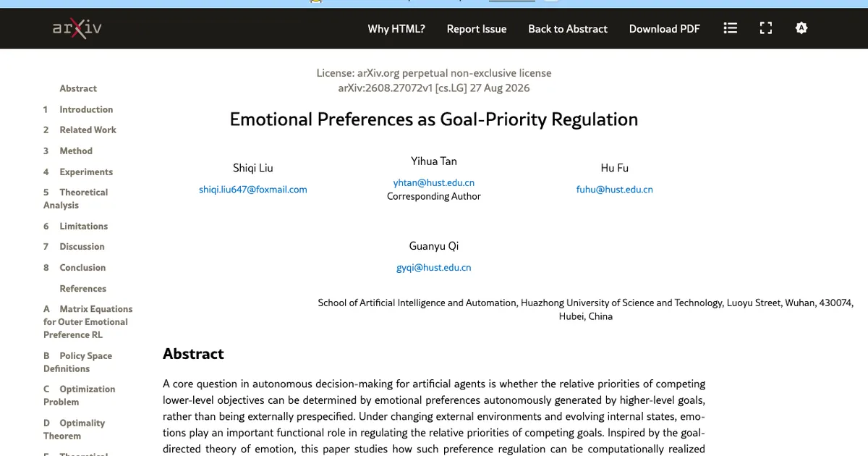Select Optimality Theorem appendix entry
The width and height of the screenshot is (868, 456).
tap(74, 429)
